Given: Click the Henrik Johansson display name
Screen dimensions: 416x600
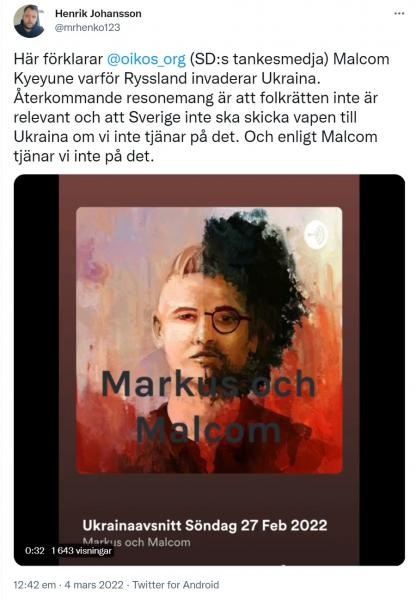Looking at the screenshot, I should click(98, 13).
